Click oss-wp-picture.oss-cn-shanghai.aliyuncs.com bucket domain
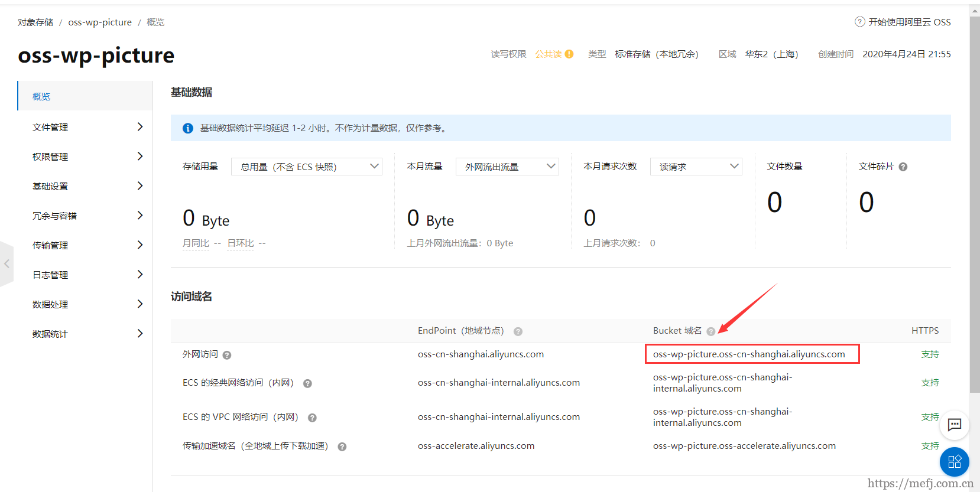This screenshot has height=492, width=980. pyautogui.click(x=749, y=354)
